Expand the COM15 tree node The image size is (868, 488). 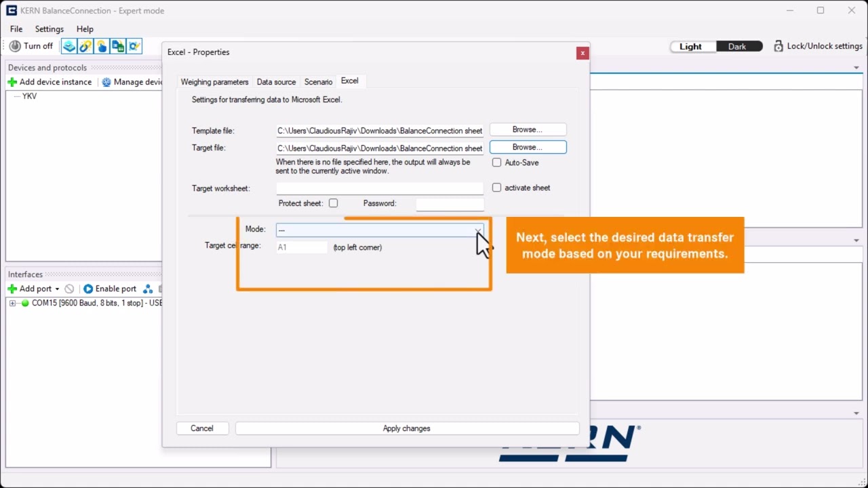pyautogui.click(x=12, y=303)
